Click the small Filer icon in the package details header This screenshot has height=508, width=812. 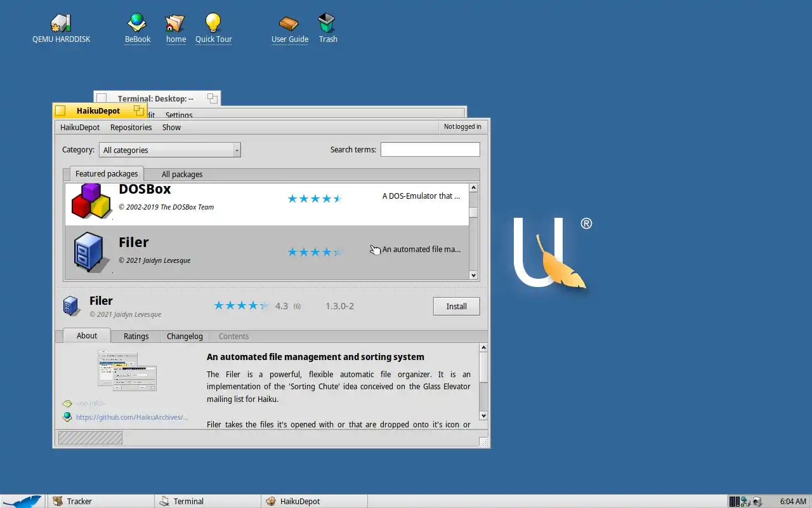point(71,305)
